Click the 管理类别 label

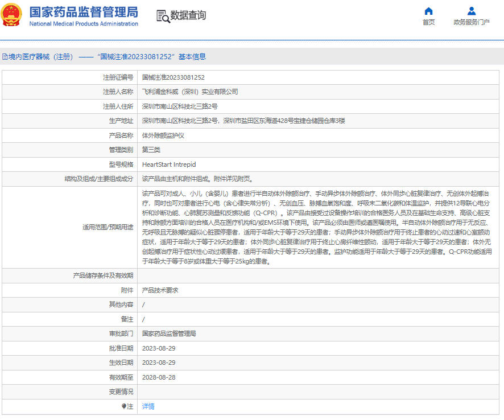pos(121,150)
